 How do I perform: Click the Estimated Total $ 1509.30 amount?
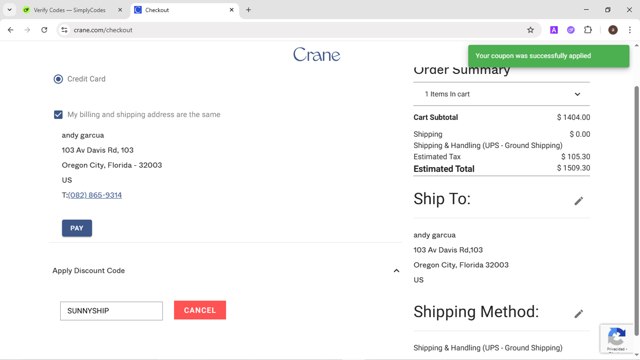coord(573,168)
